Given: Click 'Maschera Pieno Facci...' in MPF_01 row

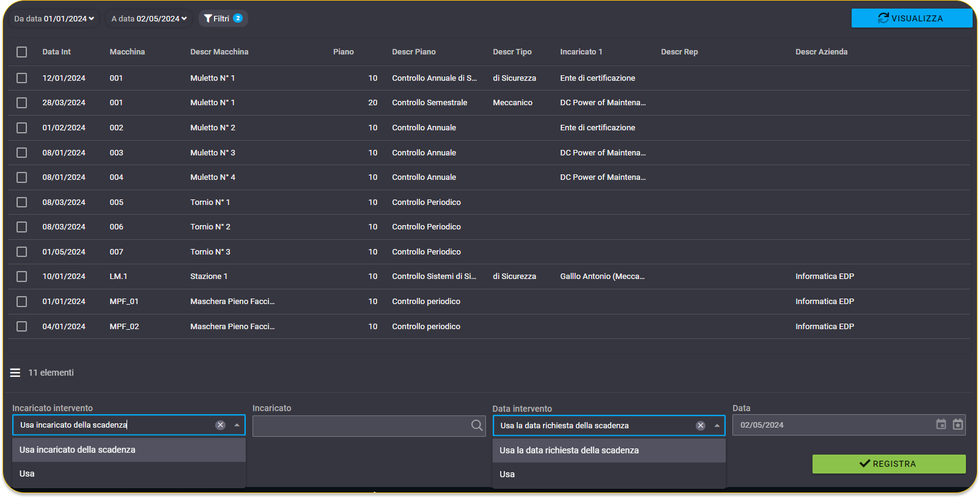Looking at the screenshot, I should coord(233,302).
